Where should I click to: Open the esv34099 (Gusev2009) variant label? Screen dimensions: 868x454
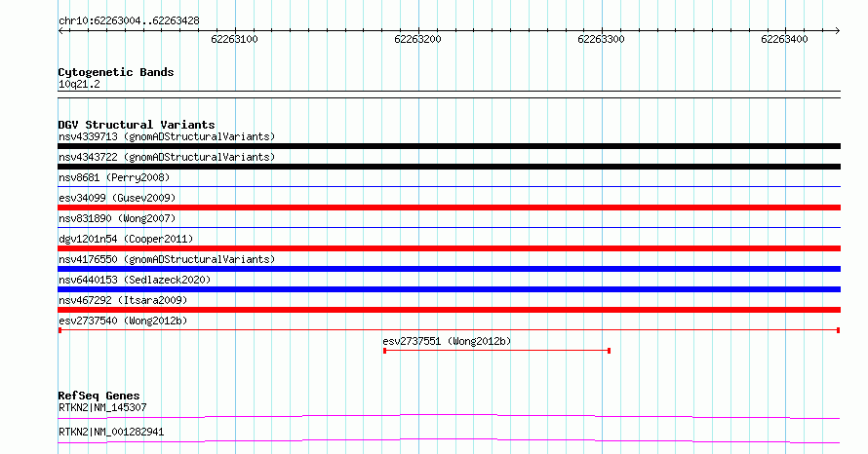pyautogui.click(x=117, y=198)
